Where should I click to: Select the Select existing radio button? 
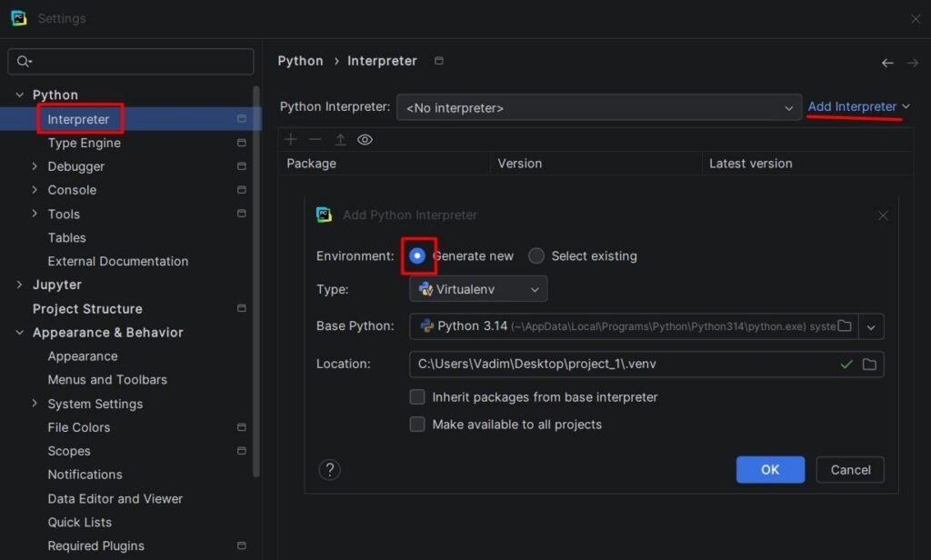(x=536, y=256)
